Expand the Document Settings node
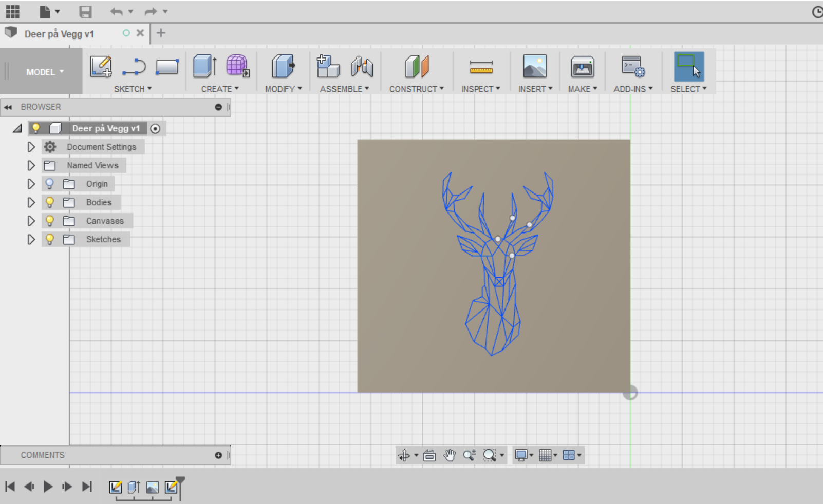 point(31,147)
